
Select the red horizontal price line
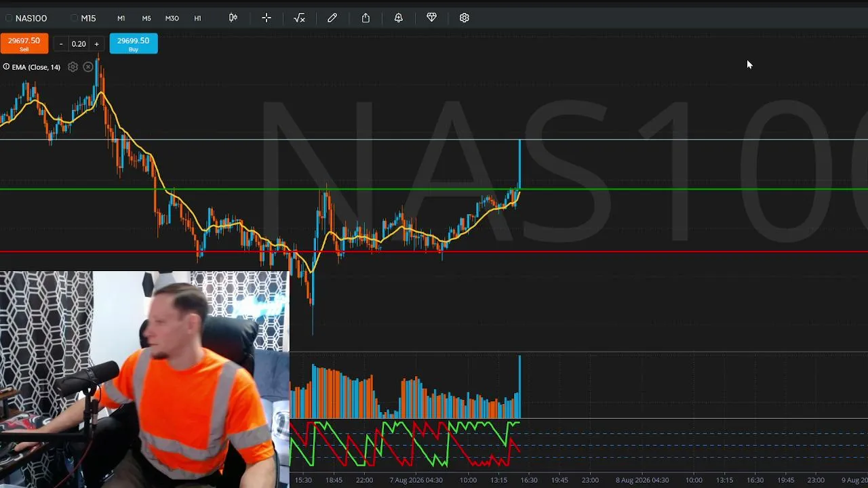click(434, 251)
